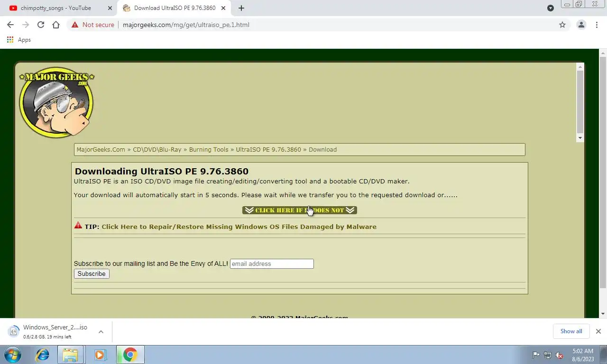
Task: Click the muted volume tray icon
Action: 560,355
